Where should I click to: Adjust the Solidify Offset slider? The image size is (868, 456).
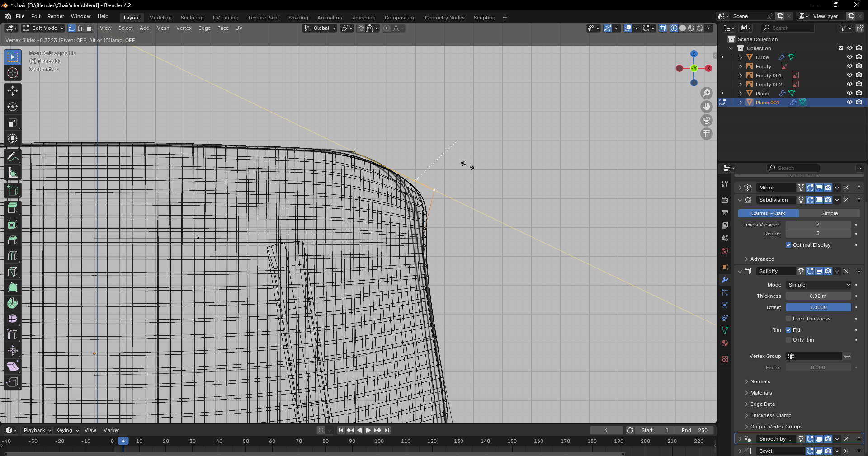point(818,307)
